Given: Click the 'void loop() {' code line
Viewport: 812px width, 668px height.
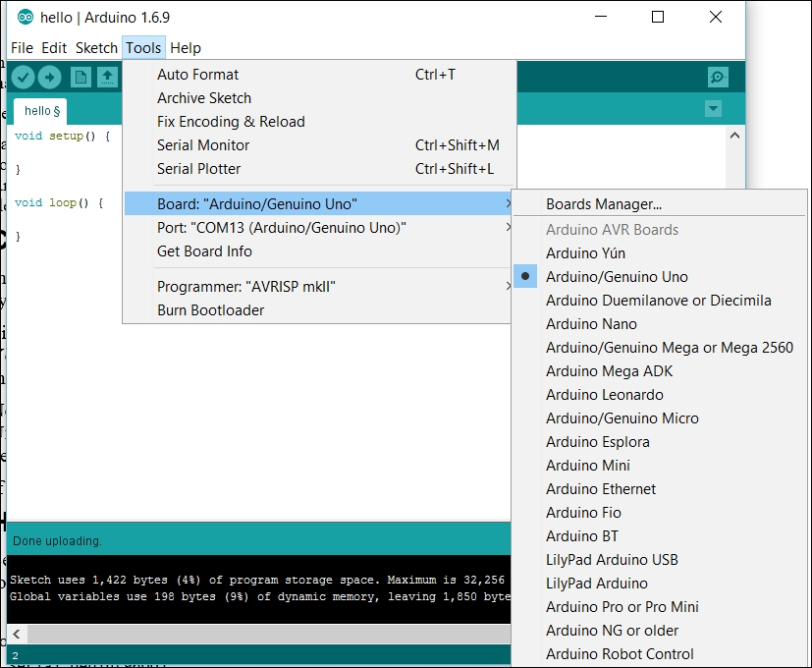Looking at the screenshot, I should click(x=59, y=202).
